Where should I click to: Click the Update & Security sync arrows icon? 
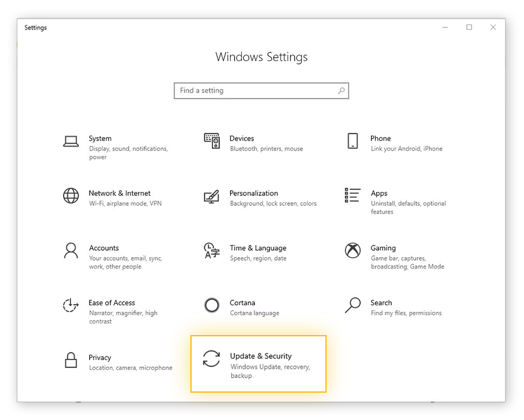pyautogui.click(x=211, y=358)
